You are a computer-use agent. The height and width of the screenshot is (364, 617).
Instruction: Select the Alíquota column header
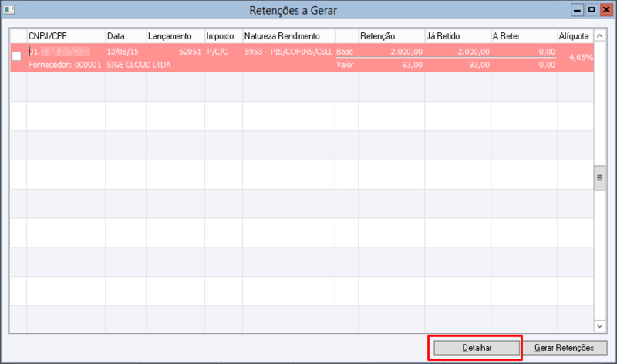[x=575, y=36]
